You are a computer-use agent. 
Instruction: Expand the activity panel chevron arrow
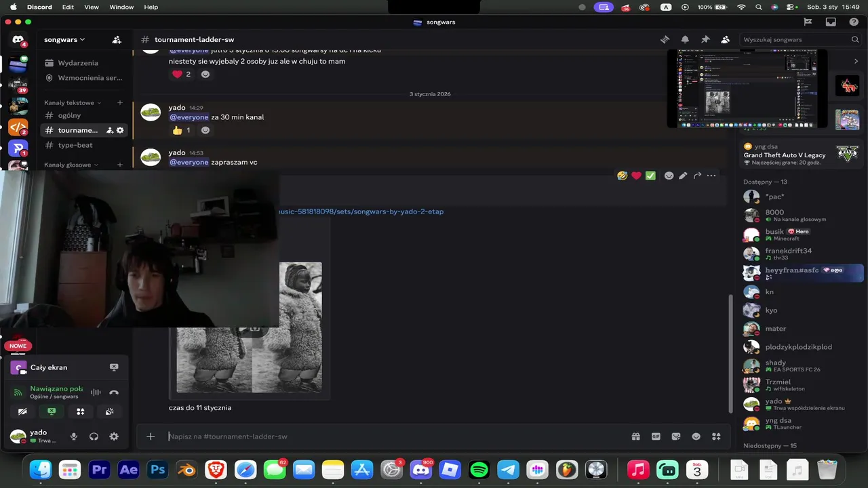[856, 61]
